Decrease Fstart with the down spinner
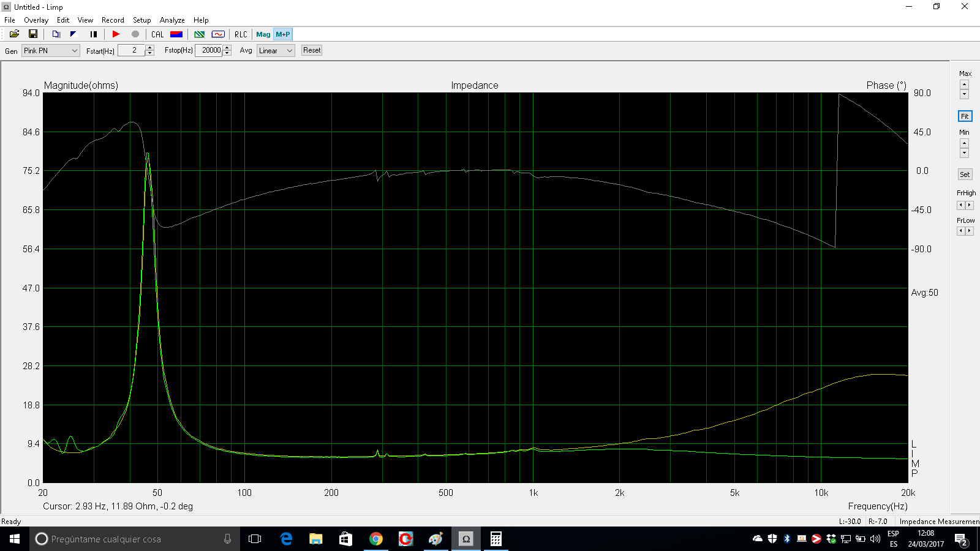The height and width of the screenshot is (551, 980). coord(149,53)
